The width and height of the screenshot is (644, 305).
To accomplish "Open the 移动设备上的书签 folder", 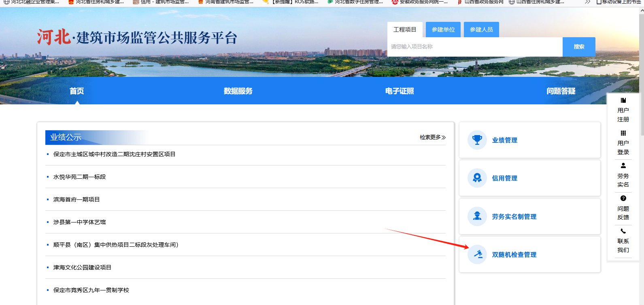I will tap(618, 2).
